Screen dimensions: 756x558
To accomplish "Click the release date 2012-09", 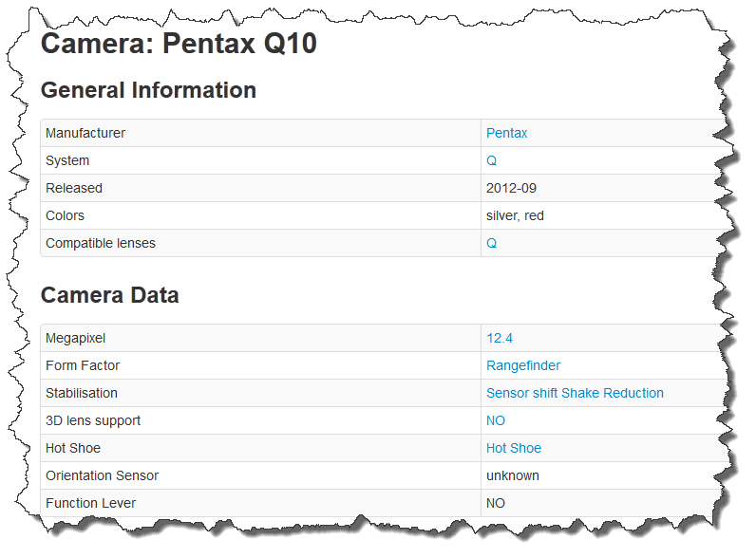I will 511,188.
